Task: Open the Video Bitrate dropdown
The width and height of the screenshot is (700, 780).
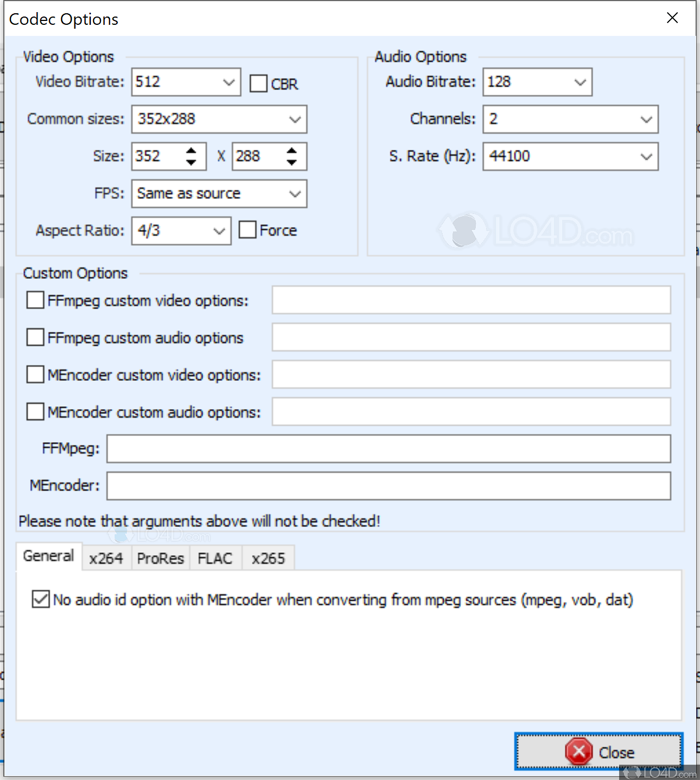Action: 230,82
